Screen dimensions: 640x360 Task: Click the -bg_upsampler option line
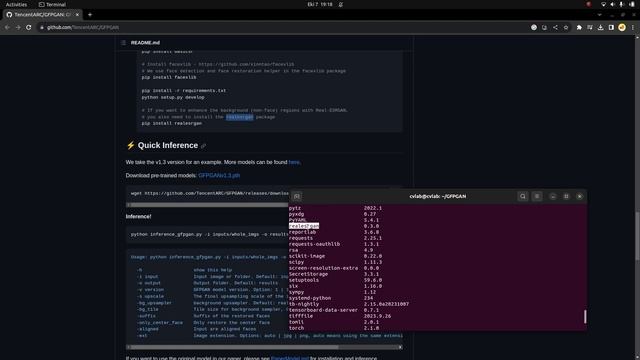[212, 303]
